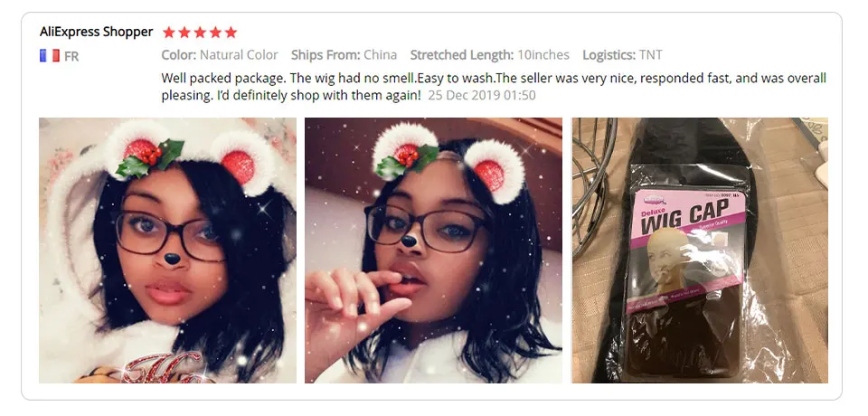Click the first red rating star
This screenshot has width=868, height=416.
pos(169,33)
